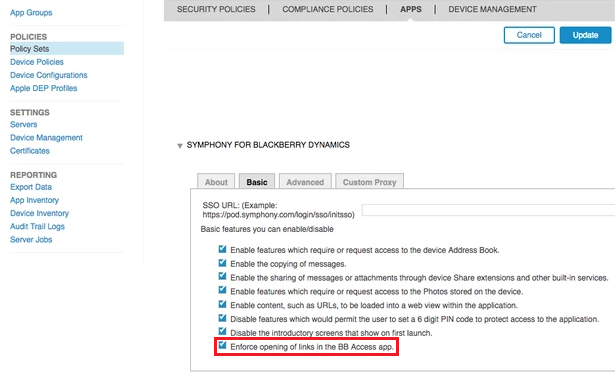
Task: Select Policy Sets in the sidebar
Action: [67, 49]
